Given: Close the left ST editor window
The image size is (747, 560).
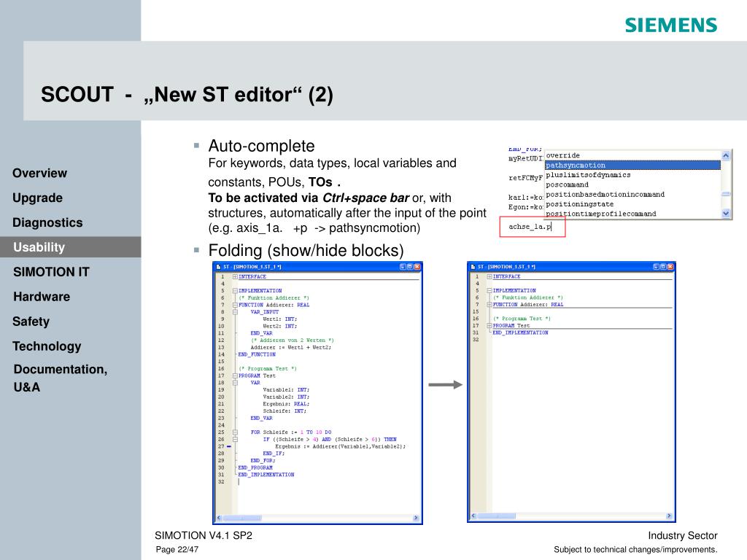Looking at the screenshot, I should (x=417, y=267).
